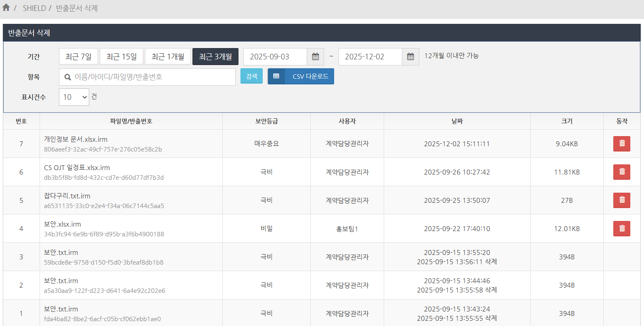
Task: Click the 검색 search button
Action: (251, 76)
